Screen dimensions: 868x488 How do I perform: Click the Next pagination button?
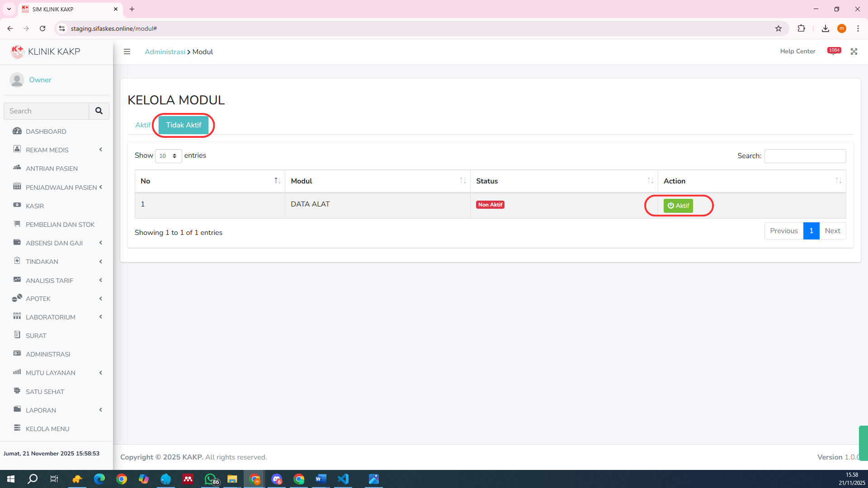[x=832, y=231]
